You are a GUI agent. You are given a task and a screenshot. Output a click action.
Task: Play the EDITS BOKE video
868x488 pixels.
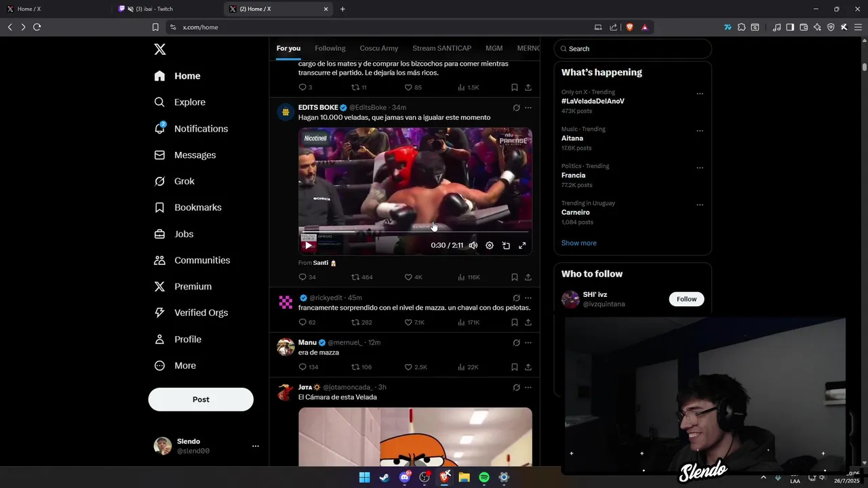tap(308, 245)
